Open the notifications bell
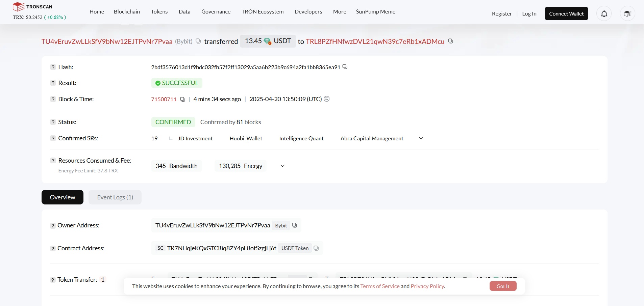This screenshot has height=306, width=644. pos(604,14)
